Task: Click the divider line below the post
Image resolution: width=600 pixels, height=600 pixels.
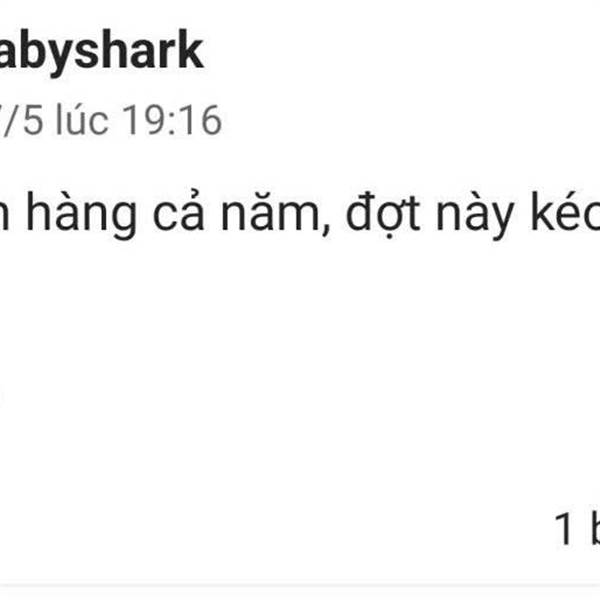Action: 300,585
